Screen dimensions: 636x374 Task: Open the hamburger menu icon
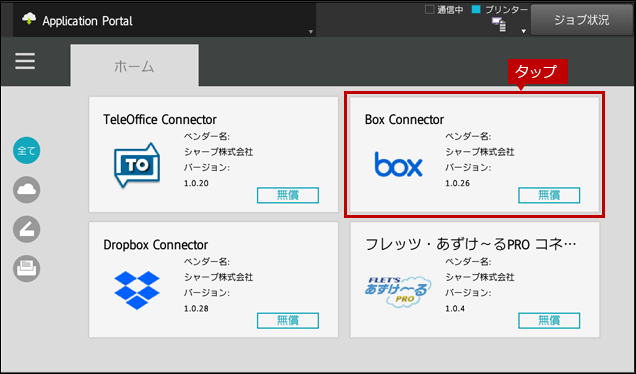[25, 62]
